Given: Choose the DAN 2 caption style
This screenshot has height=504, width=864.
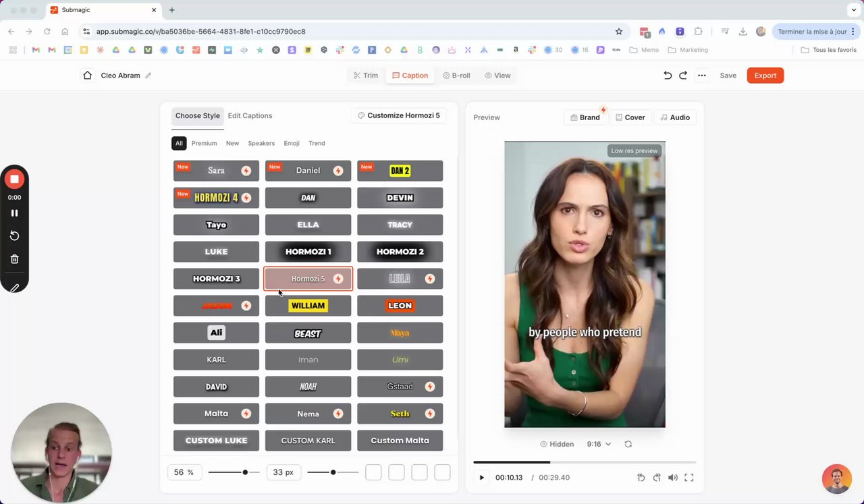Looking at the screenshot, I should [x=400, y=171].
